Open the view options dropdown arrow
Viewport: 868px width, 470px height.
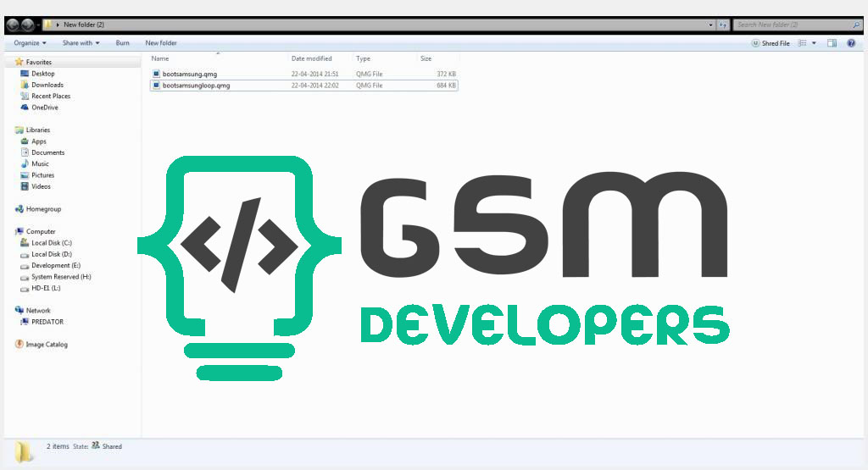coord(814,43)
